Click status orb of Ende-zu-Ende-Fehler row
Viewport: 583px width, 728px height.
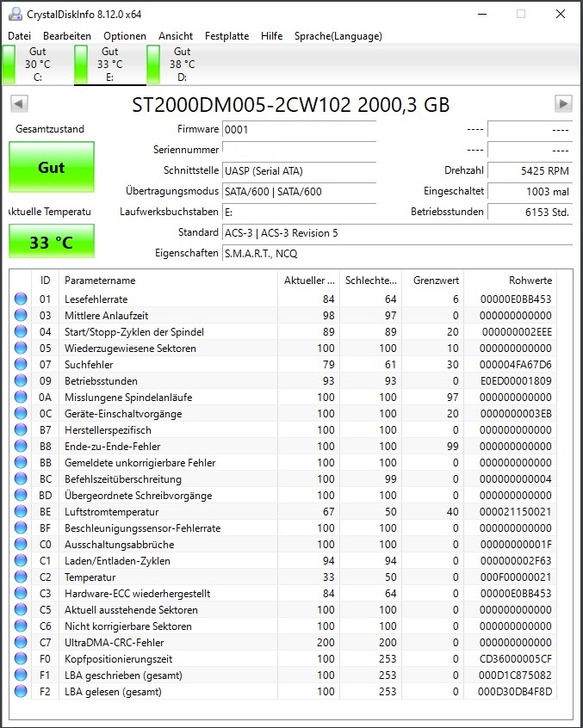[x=21, y=446]
